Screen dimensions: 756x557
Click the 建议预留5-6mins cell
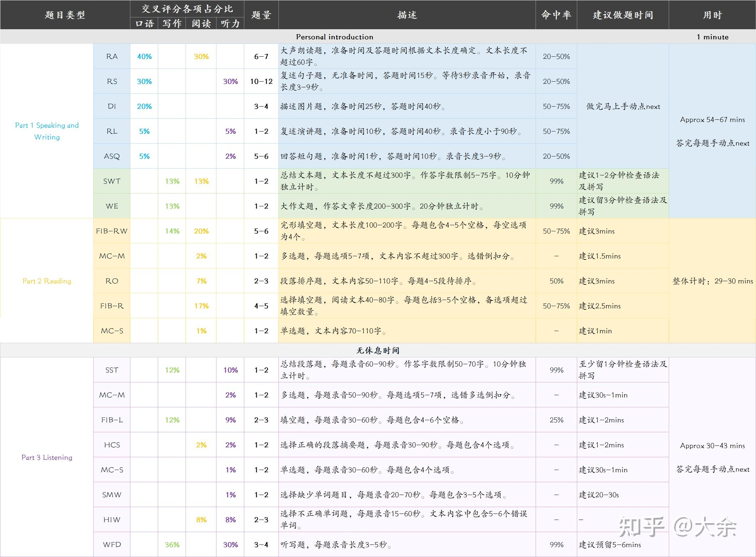pyautogui.click(x=610, y=545)
